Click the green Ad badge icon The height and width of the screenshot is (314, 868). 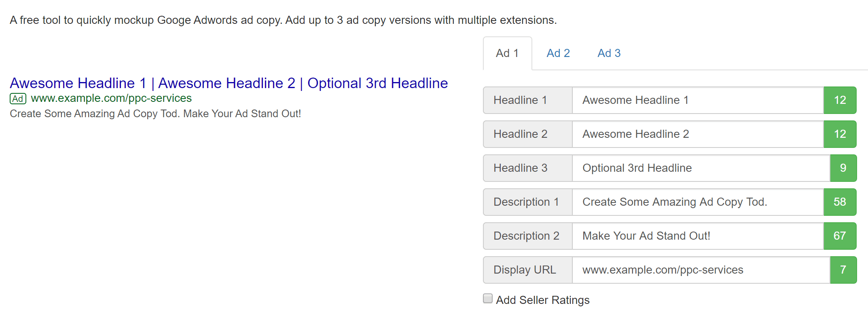pos(18,99)
